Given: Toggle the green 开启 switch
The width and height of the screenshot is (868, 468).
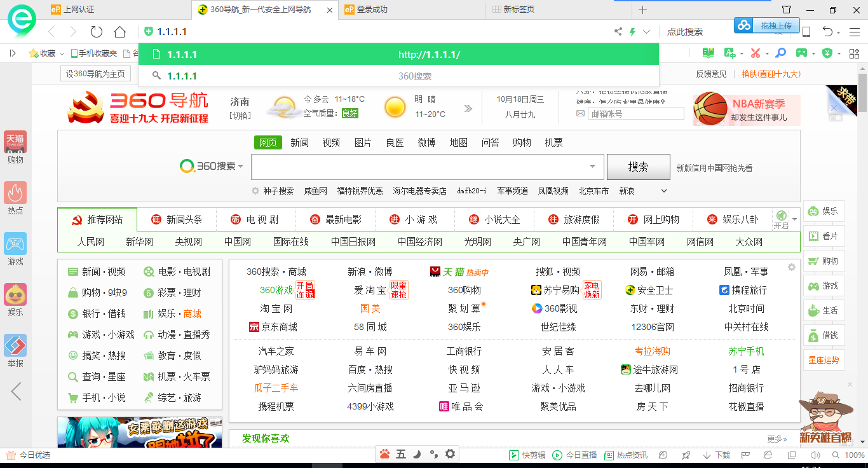Looking at the screenshot, I should [x=781, y=220].
